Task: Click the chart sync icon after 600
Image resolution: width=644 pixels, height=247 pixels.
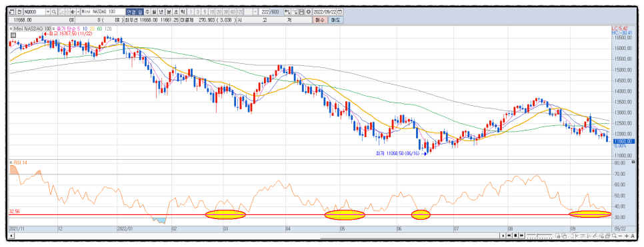Action: (287, 11)
